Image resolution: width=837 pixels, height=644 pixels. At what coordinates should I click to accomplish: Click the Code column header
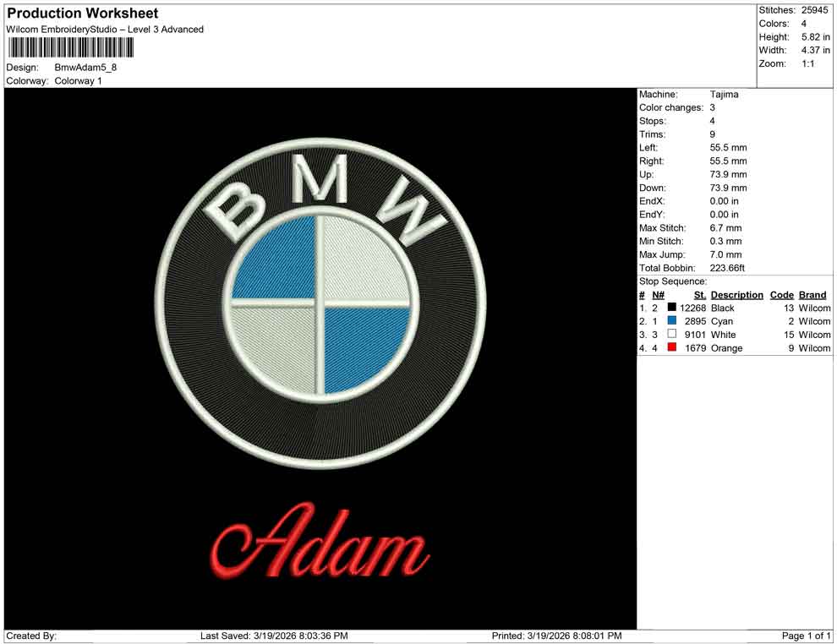[781, 295]
